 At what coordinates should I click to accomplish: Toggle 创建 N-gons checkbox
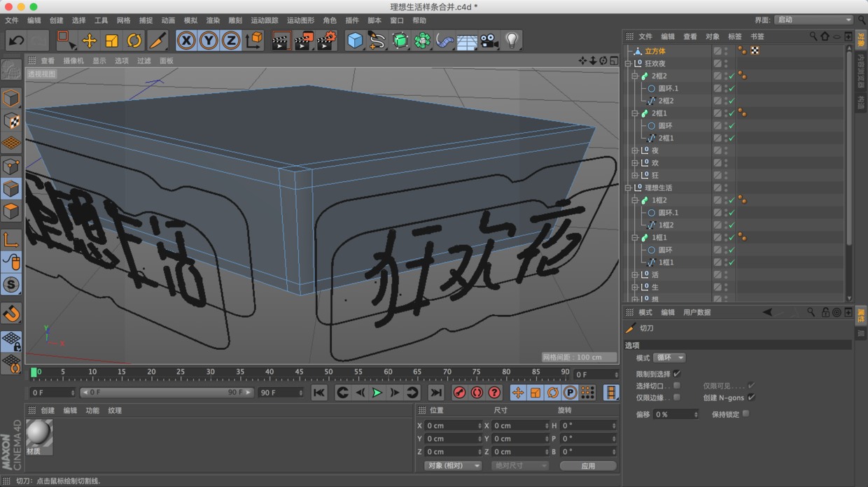tap(751, 397)
